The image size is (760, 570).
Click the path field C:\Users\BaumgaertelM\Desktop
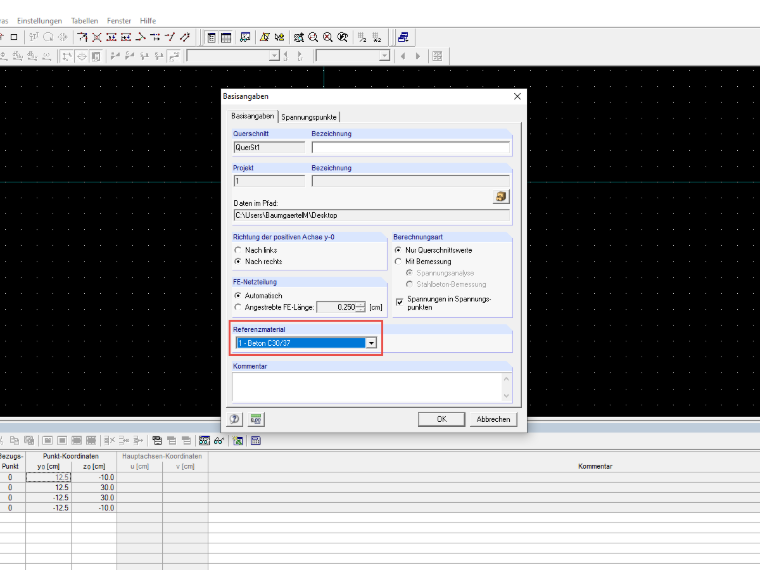pyautogui.click(x=371, y=215)
